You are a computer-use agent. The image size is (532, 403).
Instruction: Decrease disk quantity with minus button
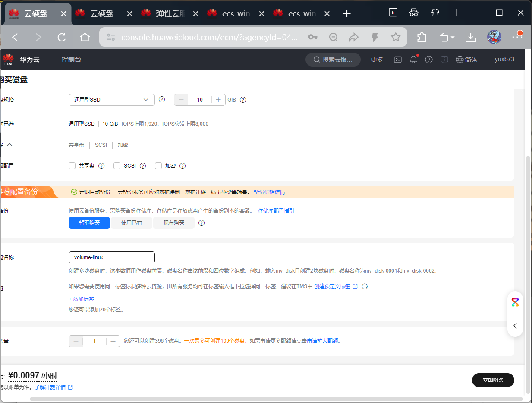(76, 341)
